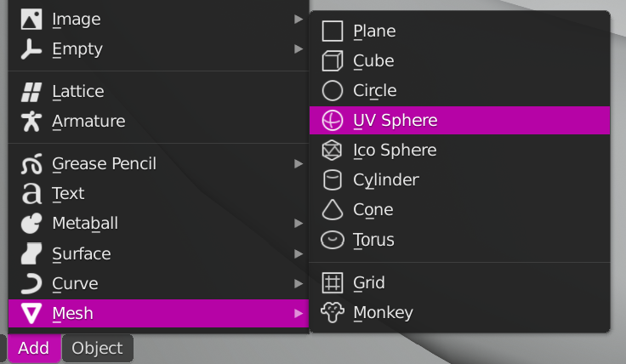The width and height of the screenshot is (626, 364).
Task: Choose Text from the Add menu
Action: (68, 194)
